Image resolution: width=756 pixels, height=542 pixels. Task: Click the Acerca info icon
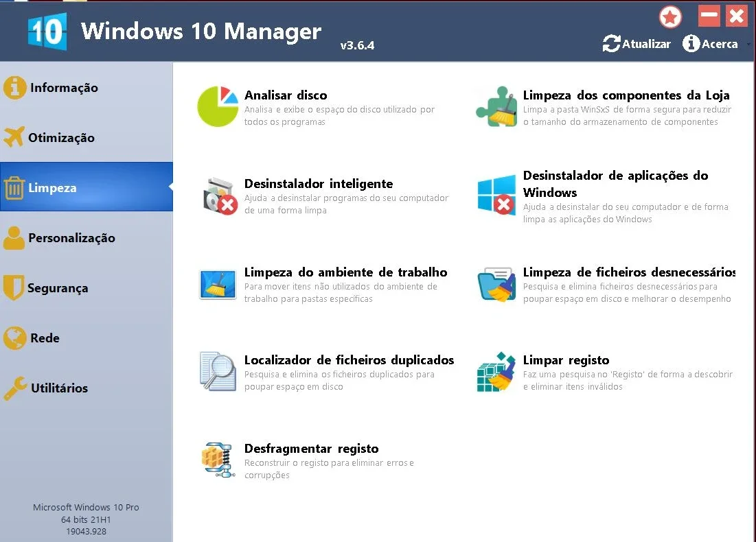[691, 43]
